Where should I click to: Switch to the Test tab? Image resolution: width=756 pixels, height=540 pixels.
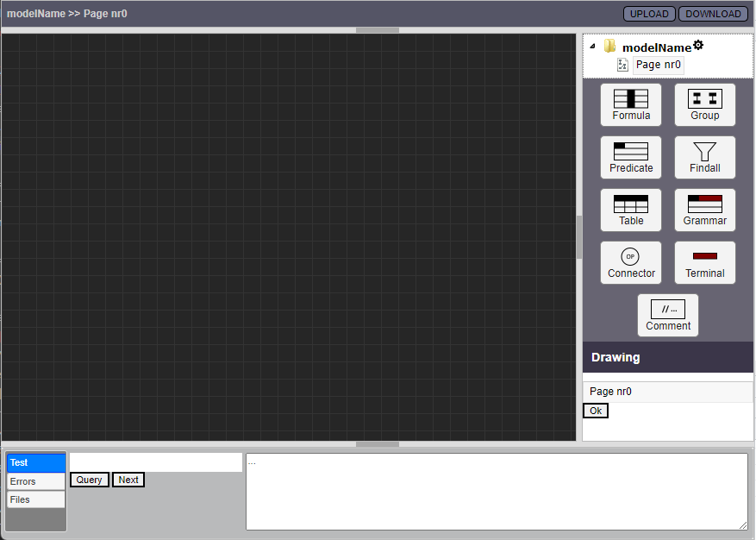[35, 463]
